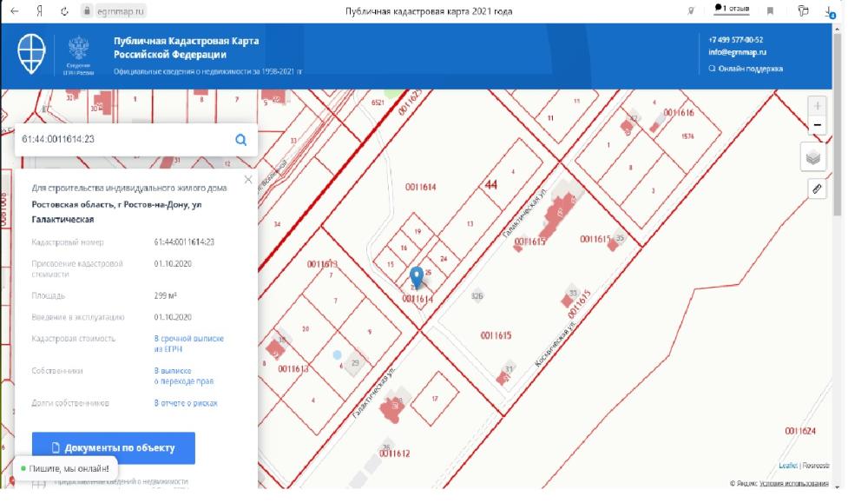
Task: Open 'В срочной выписке из ЕГРН' link
Action: (188, 343)
